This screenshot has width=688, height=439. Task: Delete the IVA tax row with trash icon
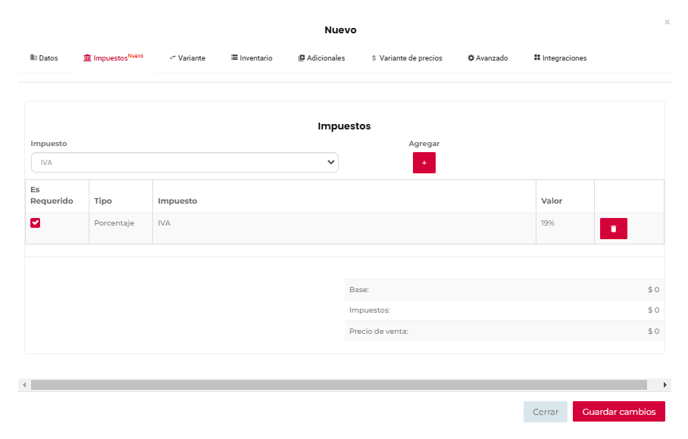click(x=613, y=229)
